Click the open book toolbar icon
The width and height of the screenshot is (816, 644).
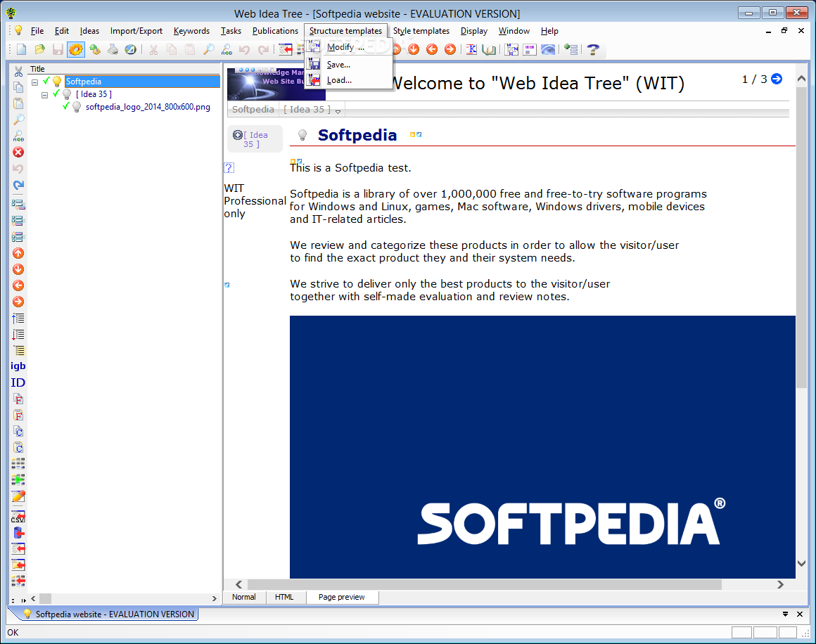tap(489, 49)
